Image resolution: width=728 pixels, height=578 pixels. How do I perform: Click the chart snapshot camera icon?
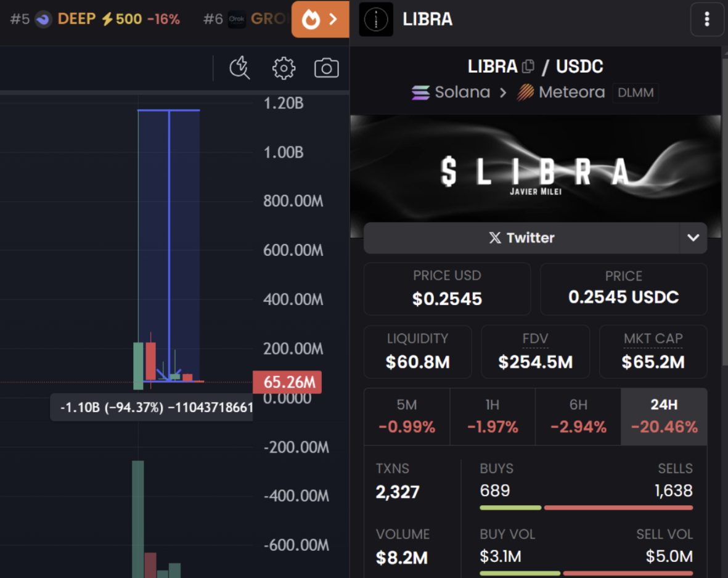(326, 68)
